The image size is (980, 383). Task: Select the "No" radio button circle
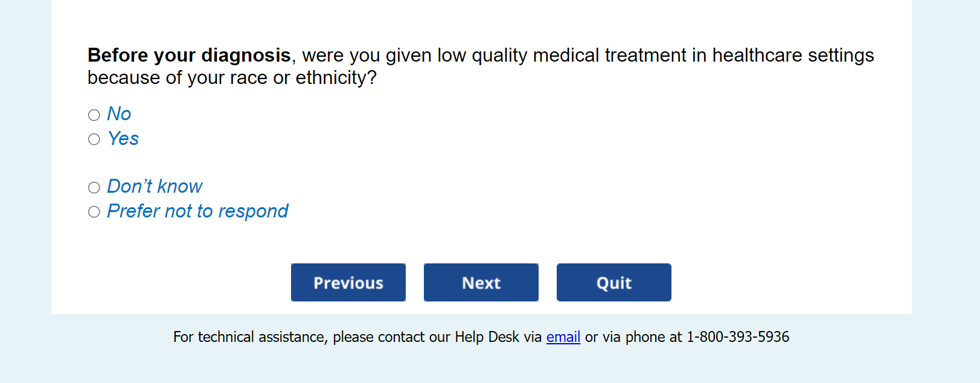click(94, 115)
